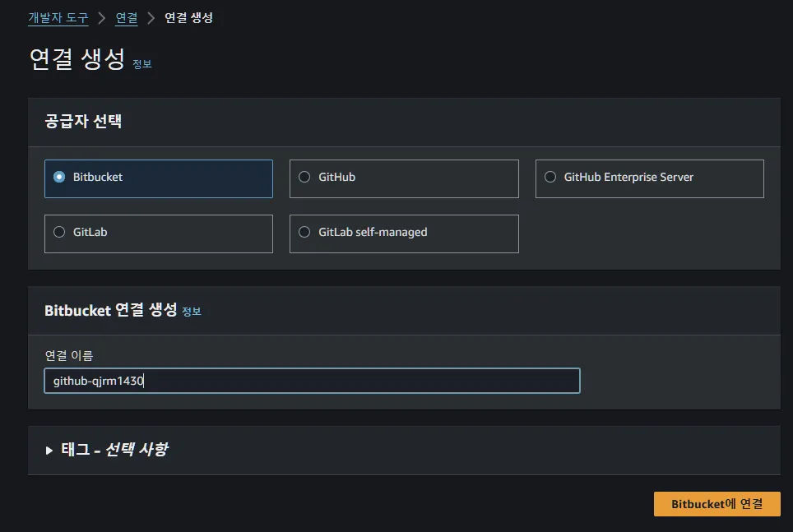Select the Bitbucket provider radio button
The width and height of the screenshot is (793, 532).
(x=59, y=177)
